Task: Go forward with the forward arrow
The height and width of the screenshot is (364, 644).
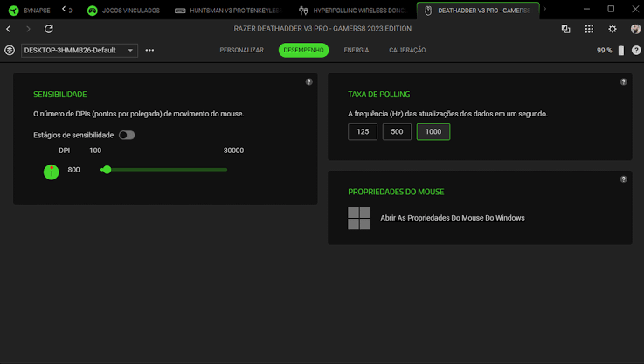Action: (28, 29)
